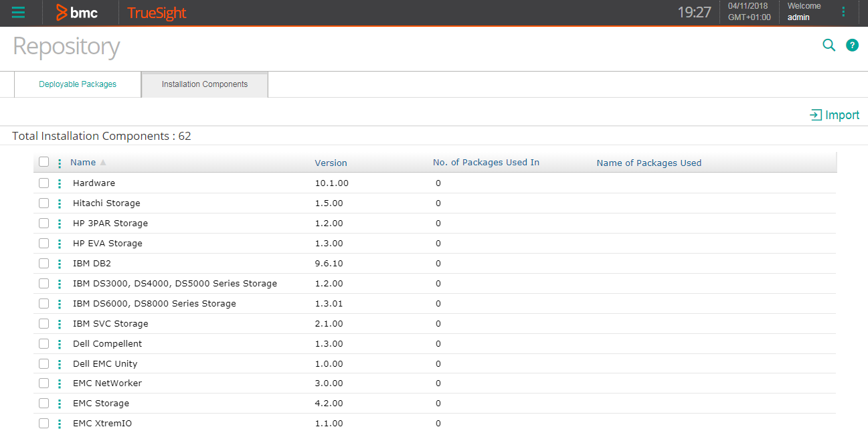This screenshot has width=868, height=433.
Task: Open the table header actions menu
Action: tap(60, 163)
